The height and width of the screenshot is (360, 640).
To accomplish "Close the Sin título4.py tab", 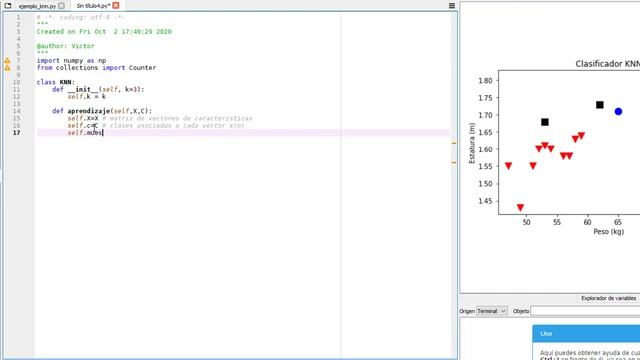I will coord(116,5).
